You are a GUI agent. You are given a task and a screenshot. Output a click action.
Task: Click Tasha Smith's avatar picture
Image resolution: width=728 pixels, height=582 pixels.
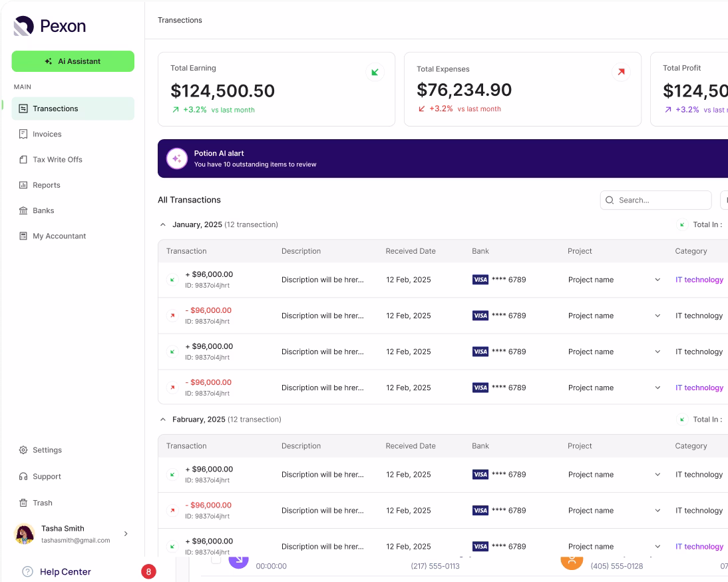(25, 534)
